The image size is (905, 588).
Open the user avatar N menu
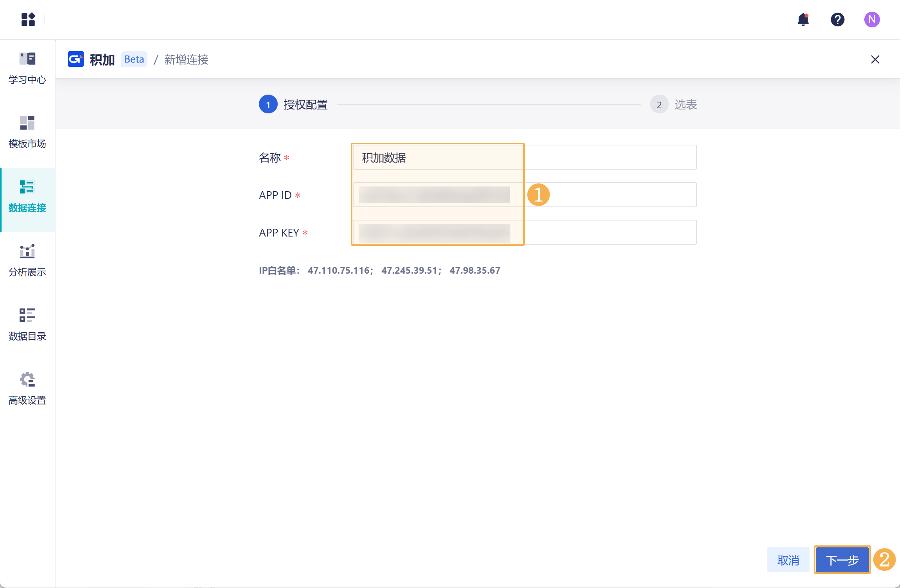click(x=872, y=19)
